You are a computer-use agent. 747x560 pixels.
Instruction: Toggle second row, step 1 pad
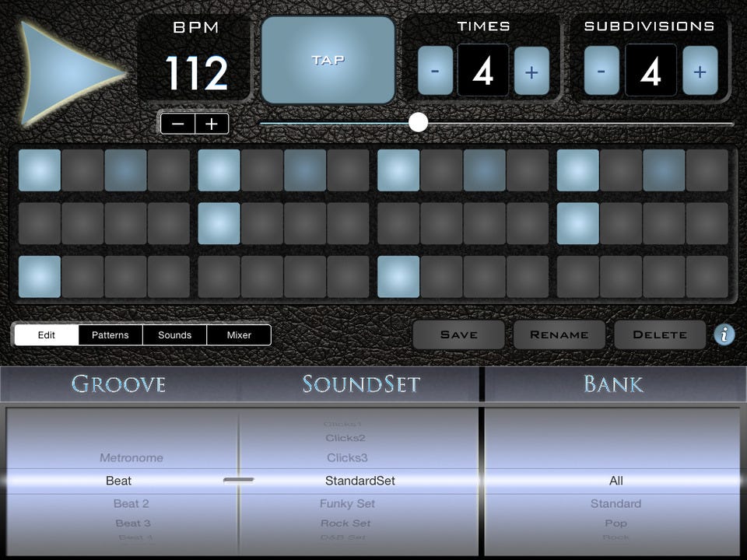[x=40, y=223]
